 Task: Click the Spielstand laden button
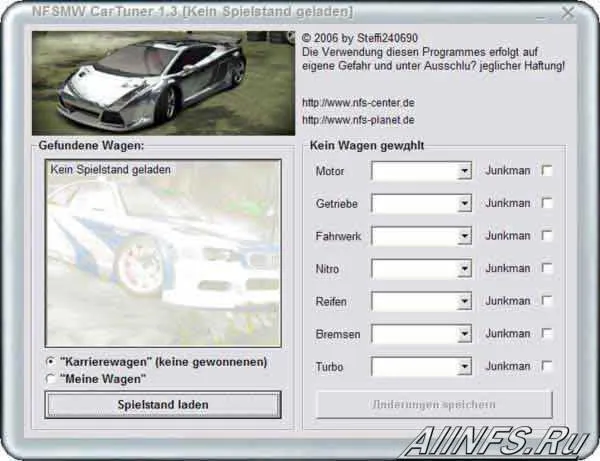click(x=163, y=404)
